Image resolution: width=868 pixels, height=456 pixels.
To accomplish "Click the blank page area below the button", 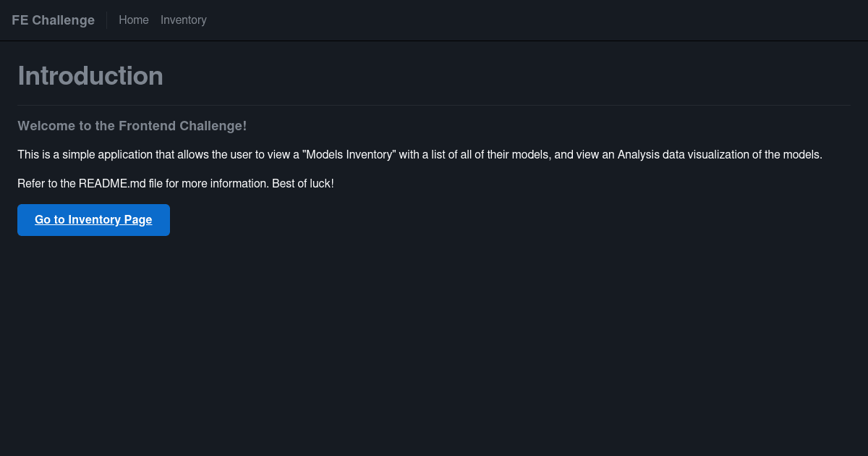I will (434, 347).
